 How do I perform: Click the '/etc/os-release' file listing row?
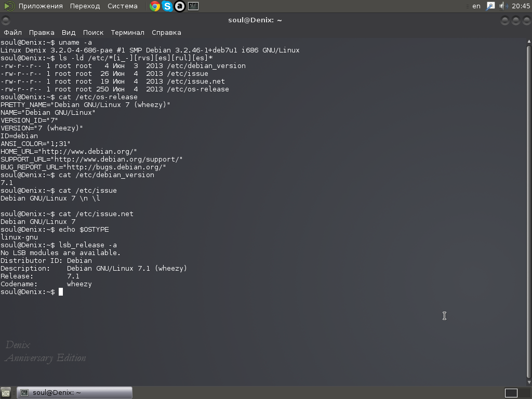tap(115, 89)
